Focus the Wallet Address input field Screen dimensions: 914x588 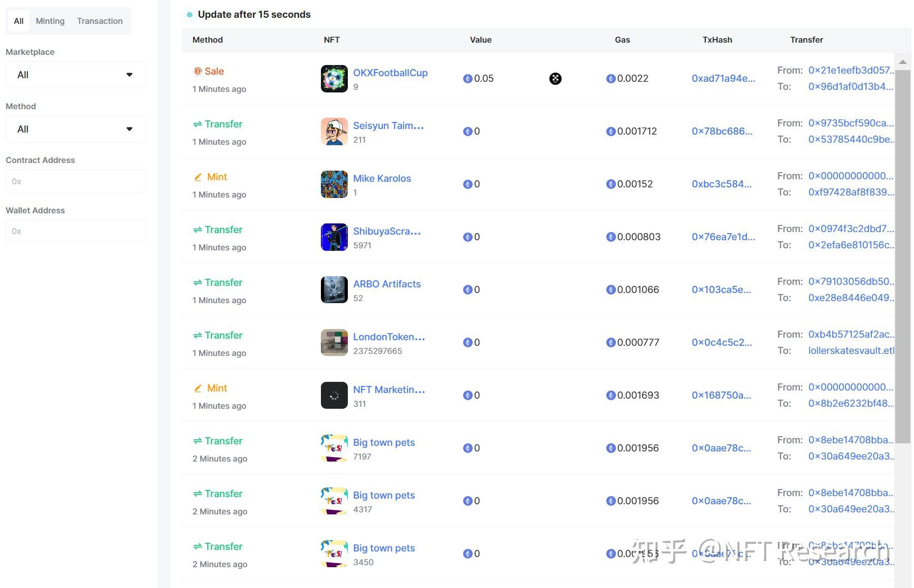click(76, 232)
